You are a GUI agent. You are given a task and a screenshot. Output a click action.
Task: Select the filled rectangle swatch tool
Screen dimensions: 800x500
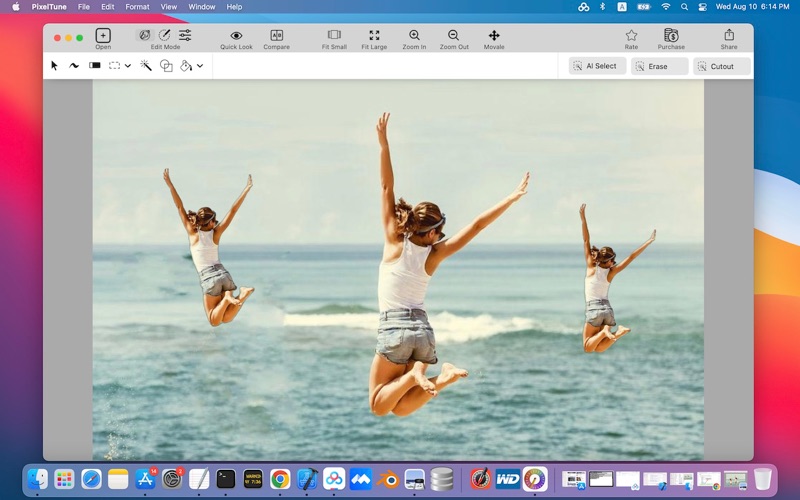pyautogui.click(x=95, y=66)
